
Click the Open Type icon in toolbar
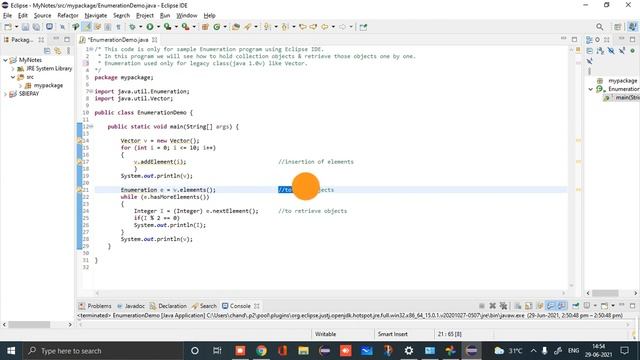coord(236,27)
